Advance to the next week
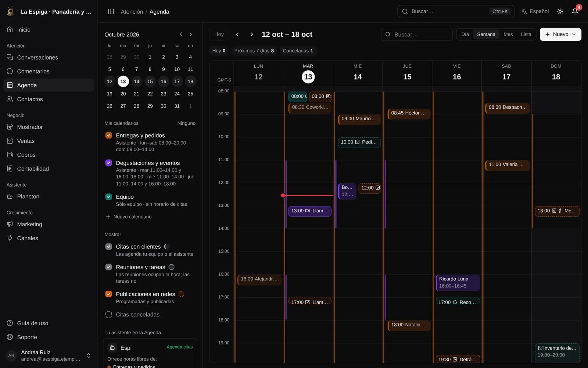Screen dimensions: 588x368 click(252, 34)
